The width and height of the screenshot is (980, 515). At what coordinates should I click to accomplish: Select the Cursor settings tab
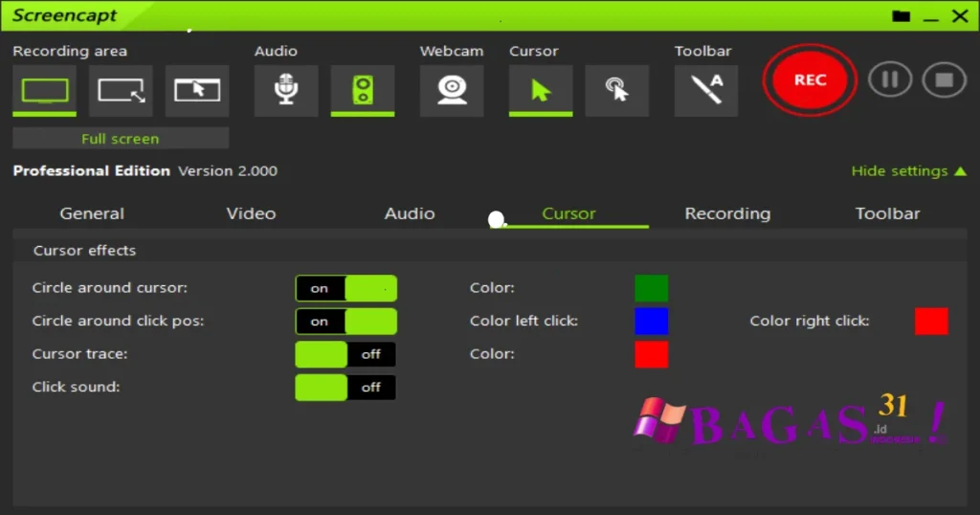tap(568, 213)
